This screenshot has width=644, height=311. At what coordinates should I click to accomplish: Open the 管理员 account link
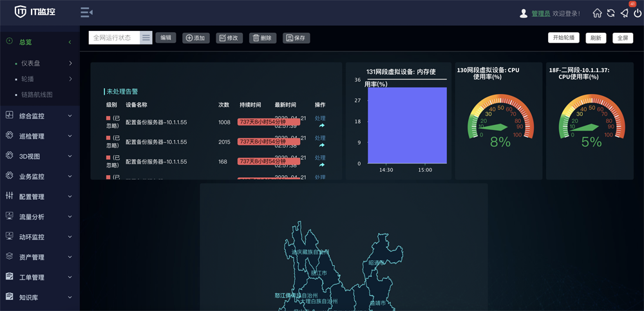click(x=540, y=14)
